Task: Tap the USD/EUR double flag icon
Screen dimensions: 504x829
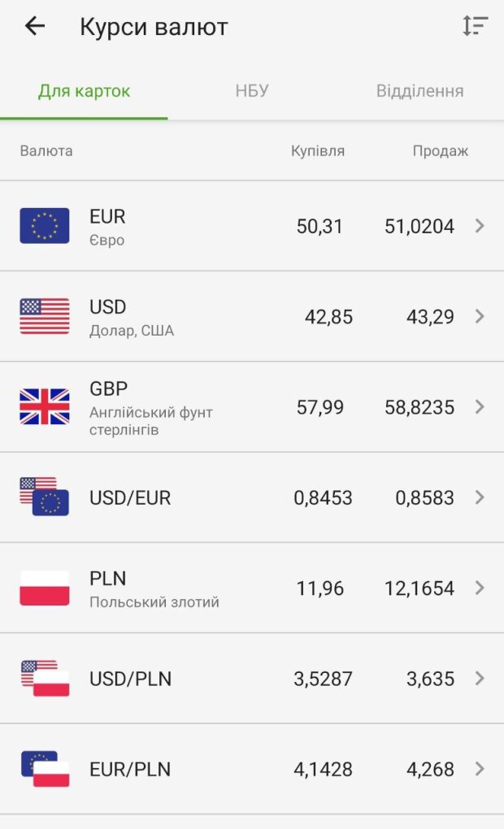Action: point(45,497)
